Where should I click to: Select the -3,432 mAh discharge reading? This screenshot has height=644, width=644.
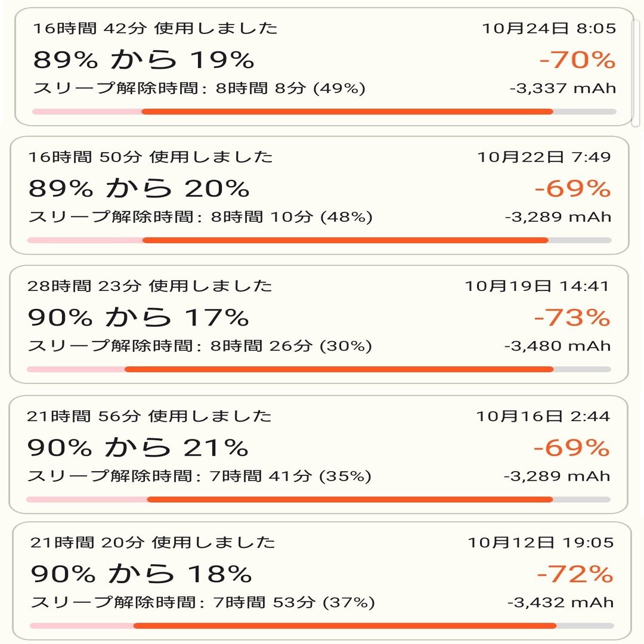pos(560,603)
